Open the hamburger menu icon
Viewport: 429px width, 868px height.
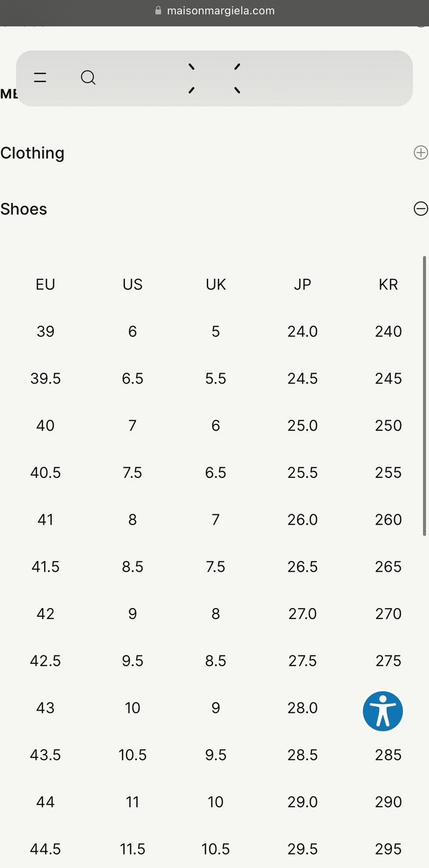coord(40,78)
